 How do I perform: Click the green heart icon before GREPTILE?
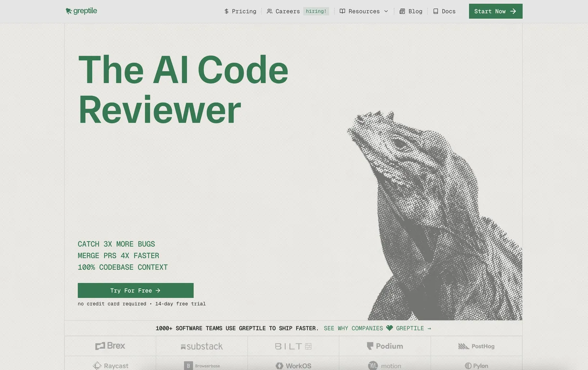389,328
